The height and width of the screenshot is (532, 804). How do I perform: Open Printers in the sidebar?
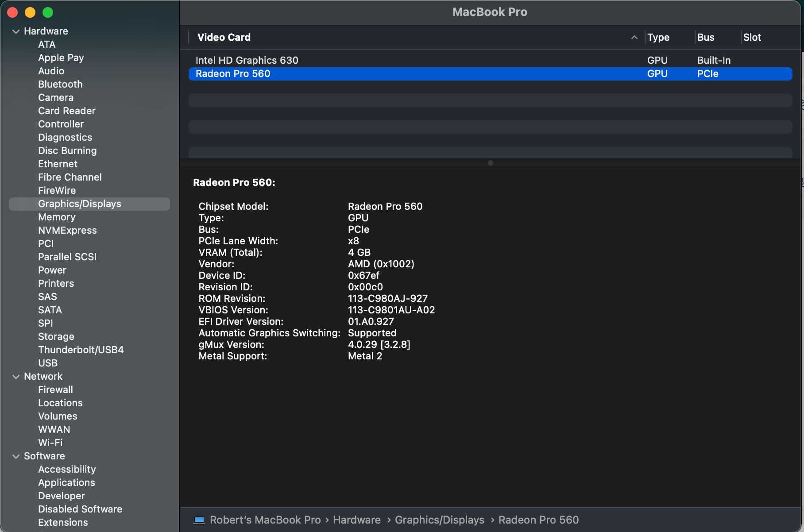(56, 284)
